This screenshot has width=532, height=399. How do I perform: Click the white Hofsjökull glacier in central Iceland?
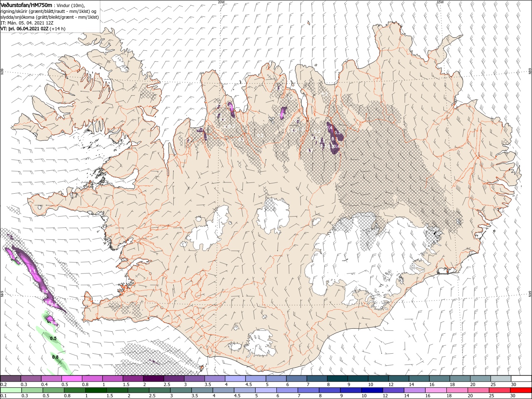(273, 215)
